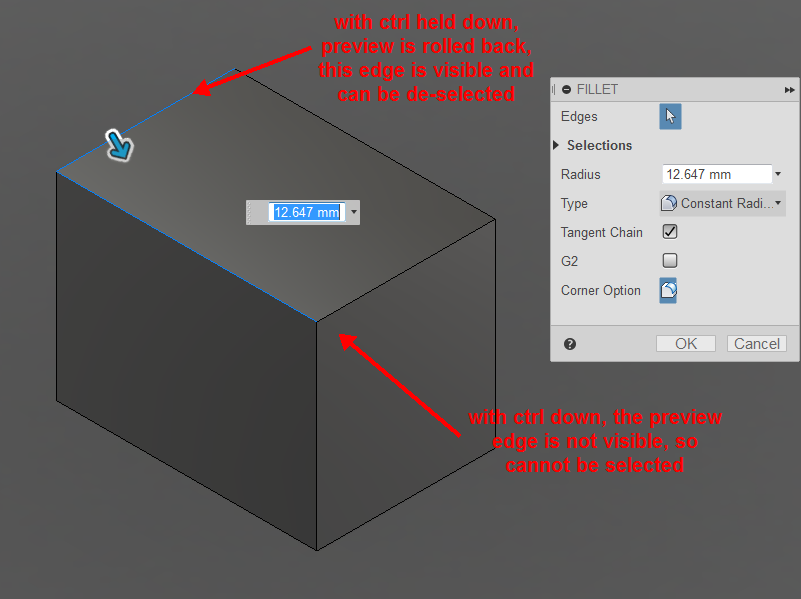Screen dimensions: 801x599
Task: Click the double-arrow icon in FILLET header
Action: tap(789, 90)
